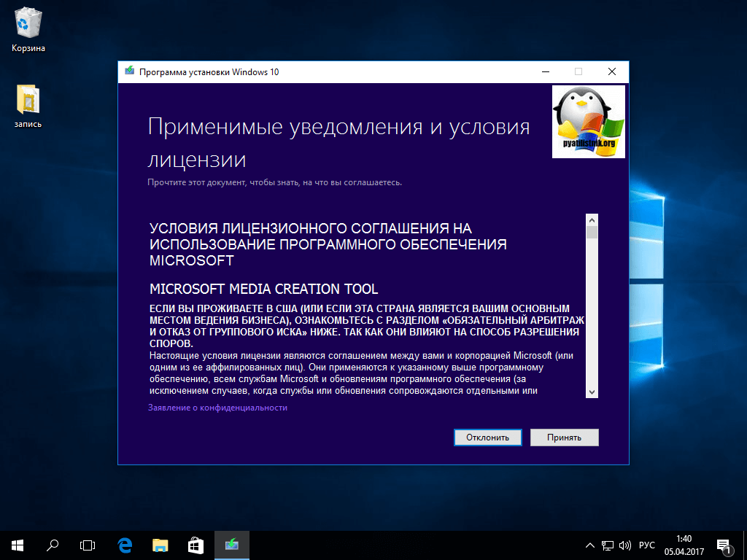
Task: Switch input language РУС indicator
Action: 646,545
